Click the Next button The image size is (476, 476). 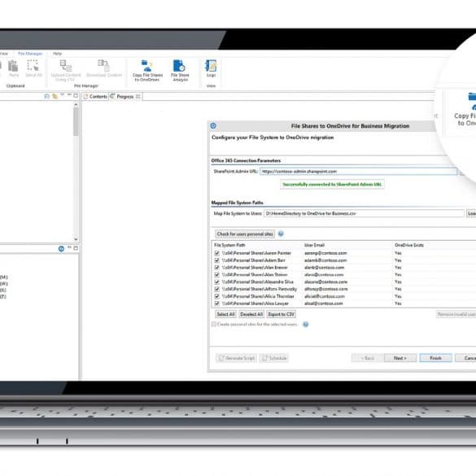click(400, 358)
